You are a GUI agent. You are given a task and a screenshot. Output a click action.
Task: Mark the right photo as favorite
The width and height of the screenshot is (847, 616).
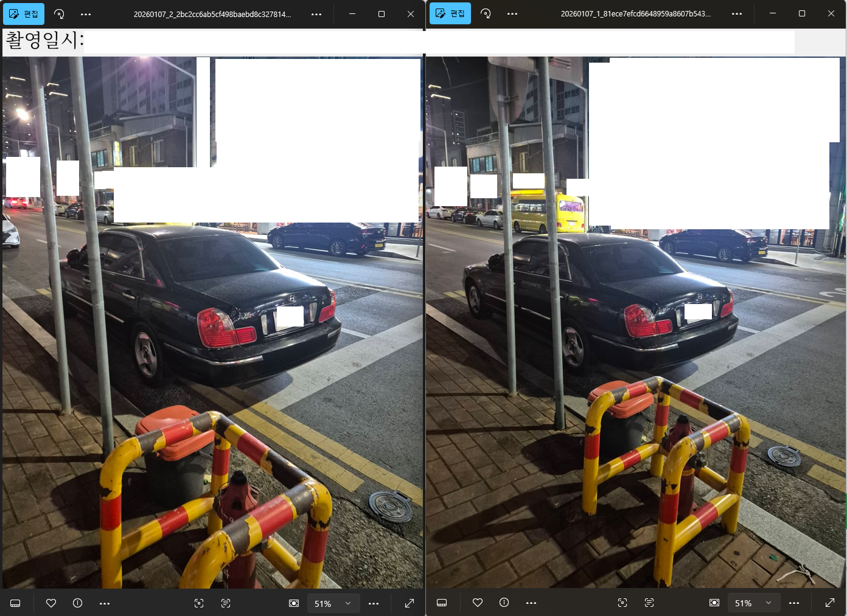[x=478, y=603]
